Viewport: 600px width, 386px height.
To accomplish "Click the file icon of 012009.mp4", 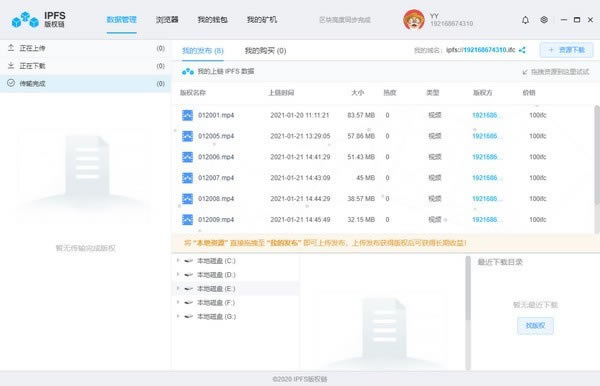I will point(188,220).
